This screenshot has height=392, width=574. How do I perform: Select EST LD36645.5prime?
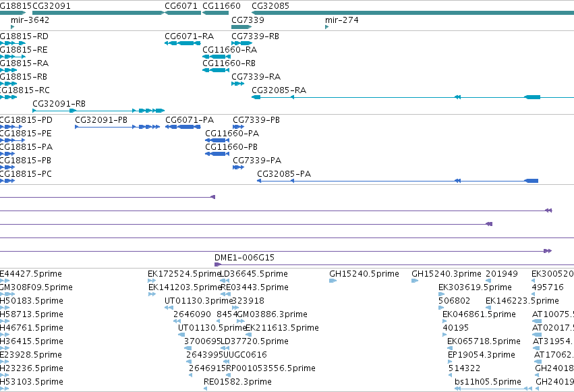coord(254,274)
